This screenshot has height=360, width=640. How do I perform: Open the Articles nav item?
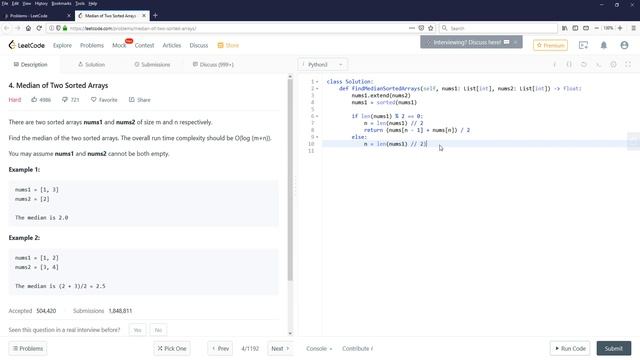(x=172, y=45)
